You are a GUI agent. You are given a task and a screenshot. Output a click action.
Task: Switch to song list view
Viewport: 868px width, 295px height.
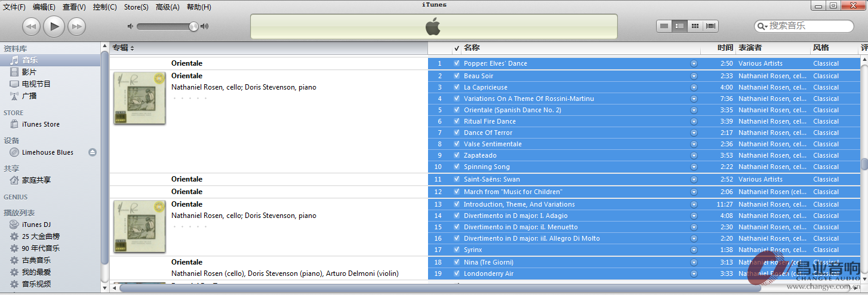click(664, 26)
